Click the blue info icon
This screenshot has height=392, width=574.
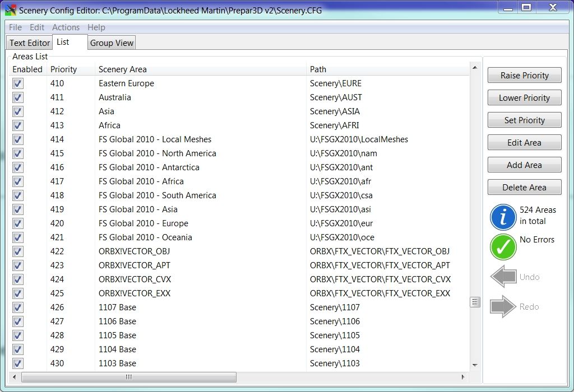click(x=503, y=217)
